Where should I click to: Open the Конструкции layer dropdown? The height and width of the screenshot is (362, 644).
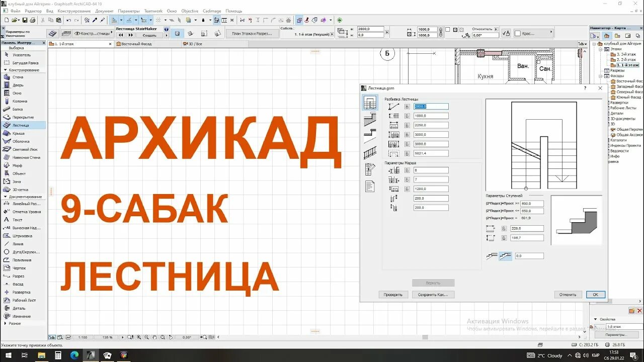(93, 34)
